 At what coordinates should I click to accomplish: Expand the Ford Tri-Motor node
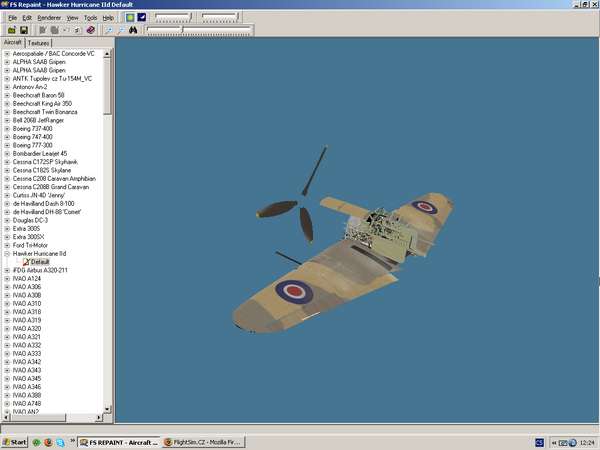(x=7, y=245)
